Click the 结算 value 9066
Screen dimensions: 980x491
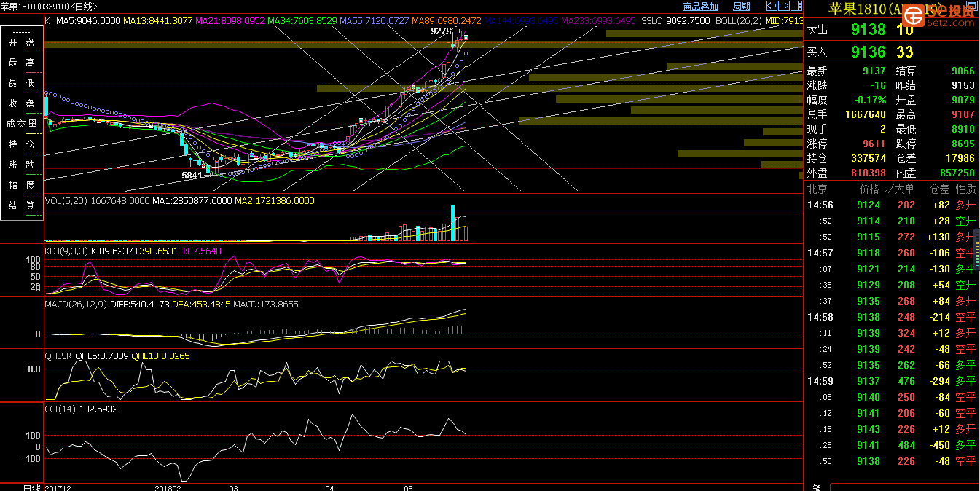(x=963, y=71)
